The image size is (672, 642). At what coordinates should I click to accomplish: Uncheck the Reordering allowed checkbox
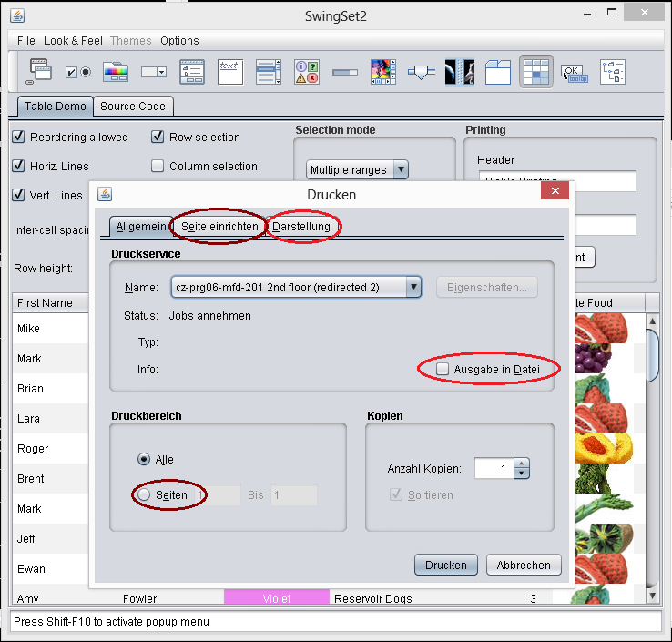point(18,137)
